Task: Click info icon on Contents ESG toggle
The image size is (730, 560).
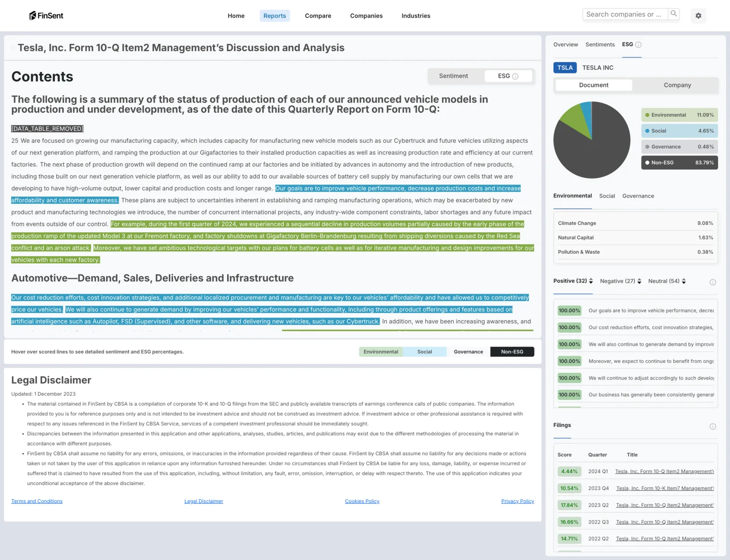Action: coord(515,76)
